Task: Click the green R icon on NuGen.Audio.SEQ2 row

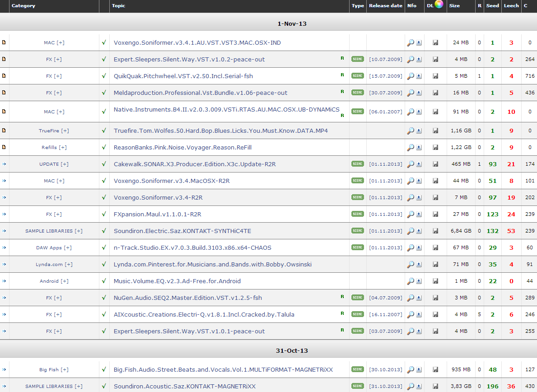Action: click(x=342, y=297)
